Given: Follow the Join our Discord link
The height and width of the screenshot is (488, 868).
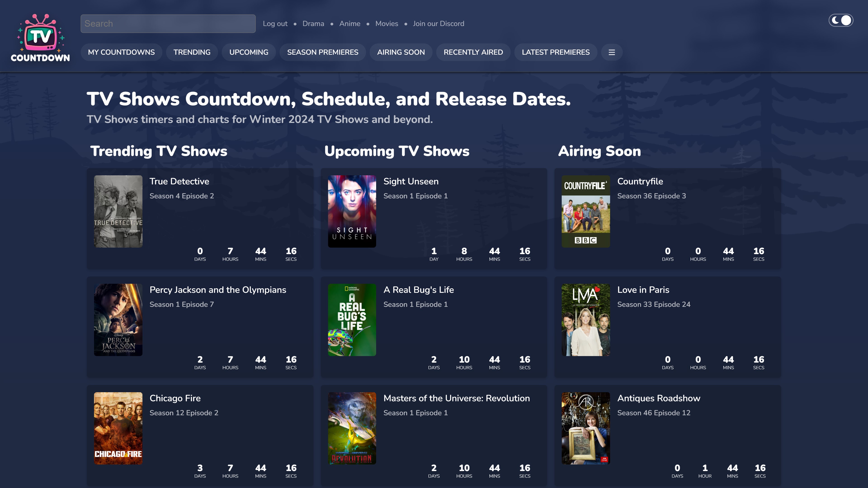Looking at the screenshot, I should coord(438,23).
